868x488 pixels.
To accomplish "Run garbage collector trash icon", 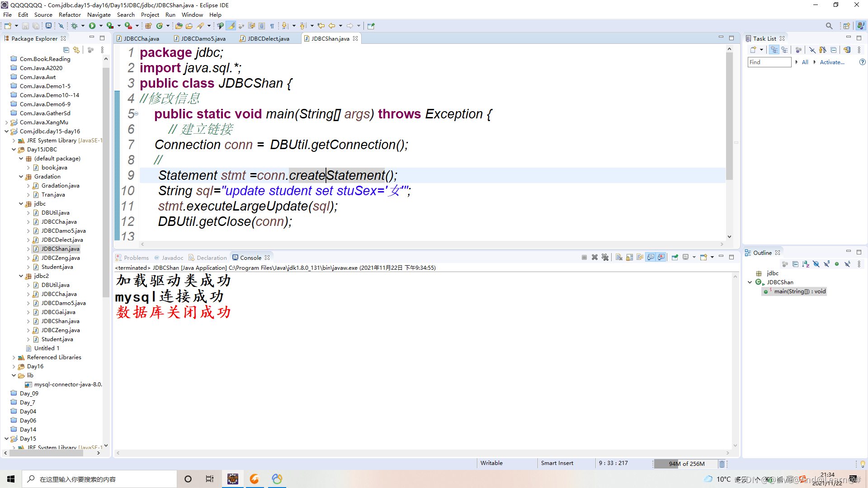I will tap(722, 464).
